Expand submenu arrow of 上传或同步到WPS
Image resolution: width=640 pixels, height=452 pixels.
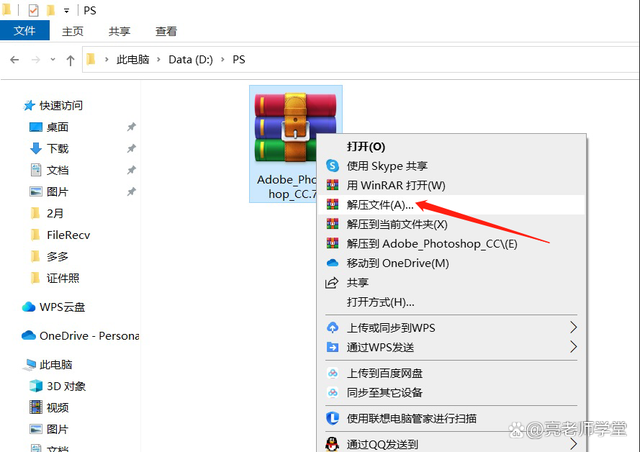(573, 327)
